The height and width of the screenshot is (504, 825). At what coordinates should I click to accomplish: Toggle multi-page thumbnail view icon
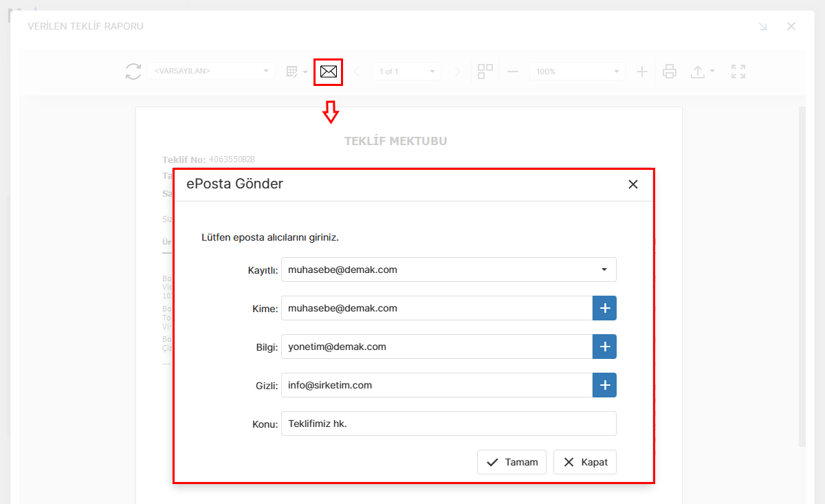485,72
